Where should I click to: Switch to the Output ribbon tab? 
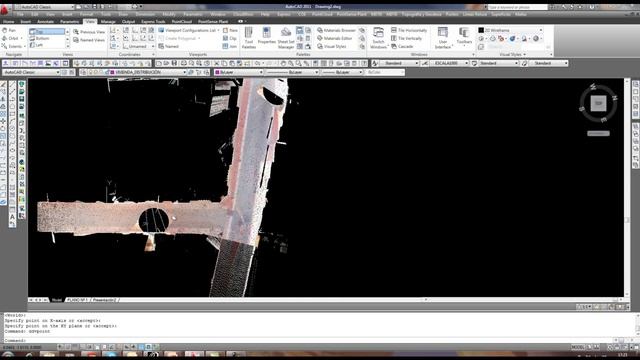[x=128, y=22]
